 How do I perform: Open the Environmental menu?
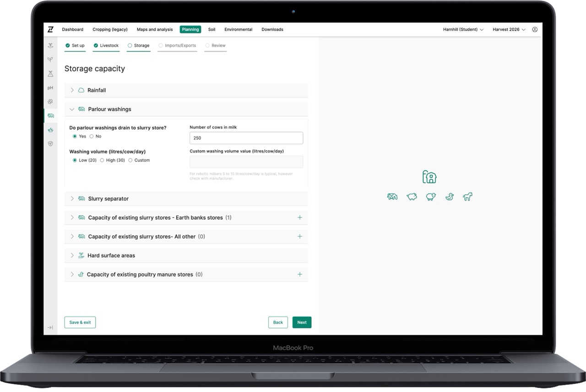tap(238, 29)
